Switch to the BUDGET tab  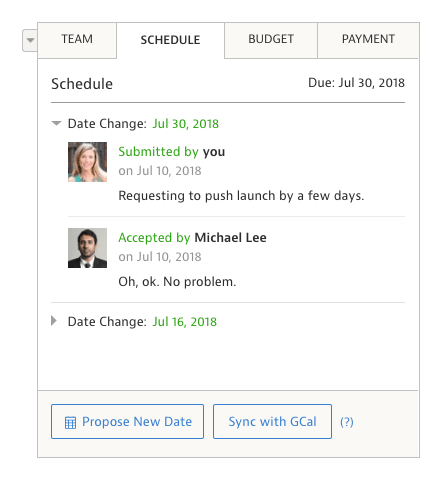271,40
